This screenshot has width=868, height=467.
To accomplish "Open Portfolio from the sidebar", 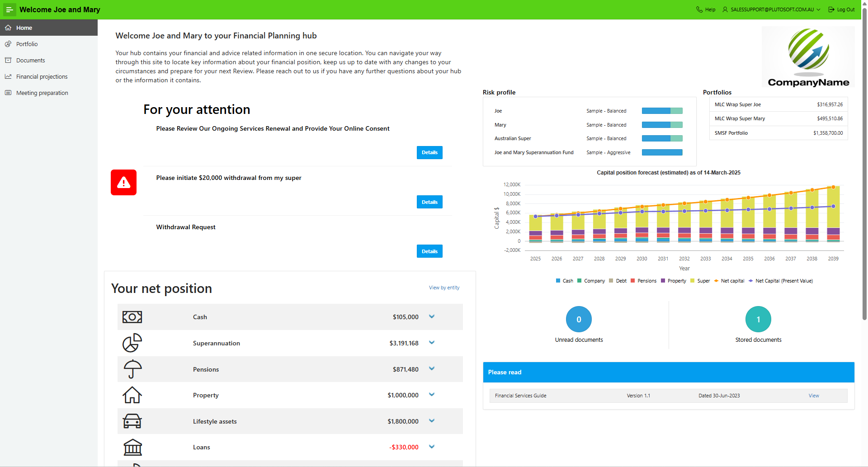I will [27, 44].
